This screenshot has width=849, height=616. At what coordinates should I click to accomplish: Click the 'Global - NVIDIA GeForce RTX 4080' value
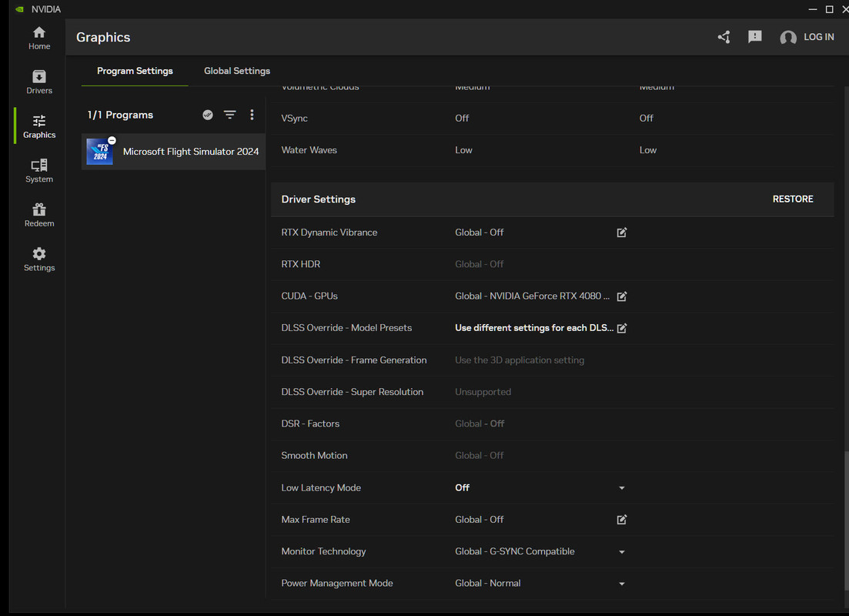click(532, 296)
